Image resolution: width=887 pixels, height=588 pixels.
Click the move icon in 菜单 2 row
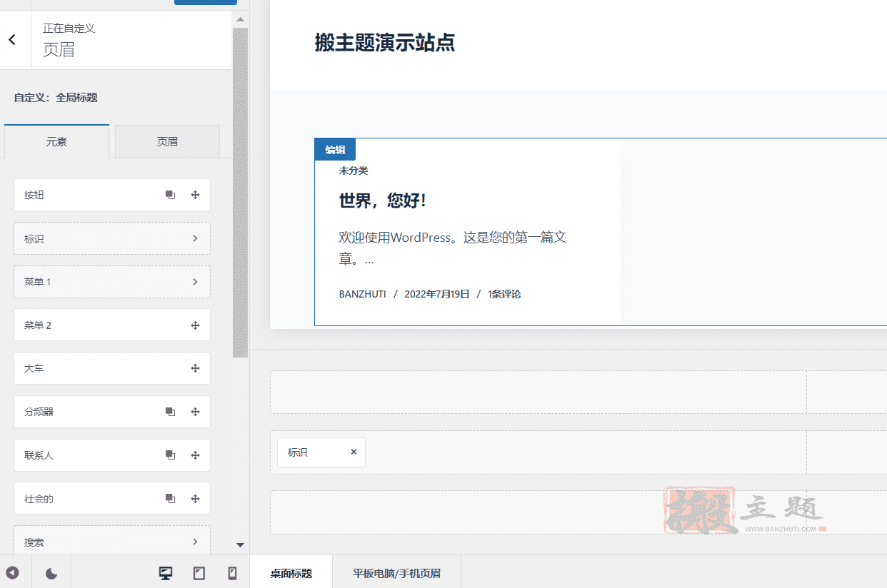click(195, 325)
